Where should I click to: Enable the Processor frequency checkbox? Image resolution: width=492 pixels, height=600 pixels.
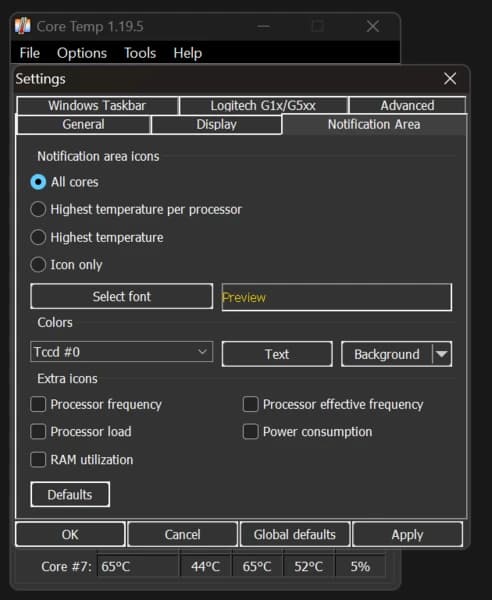pos(38,404)
